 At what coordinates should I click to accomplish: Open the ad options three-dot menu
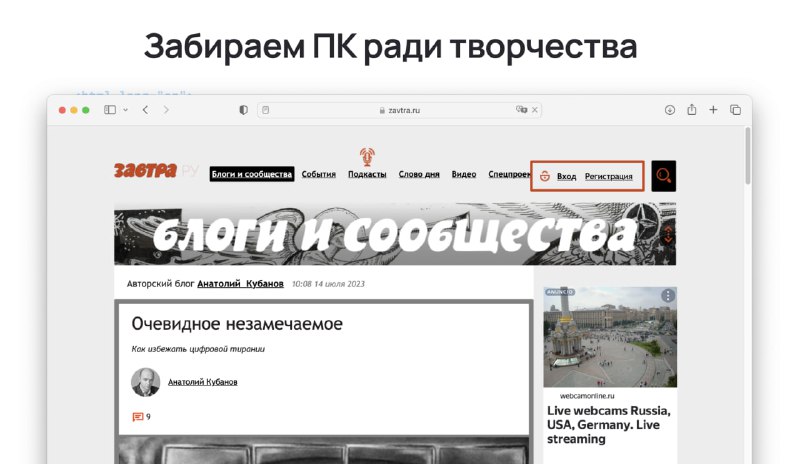tap(667, 296)
